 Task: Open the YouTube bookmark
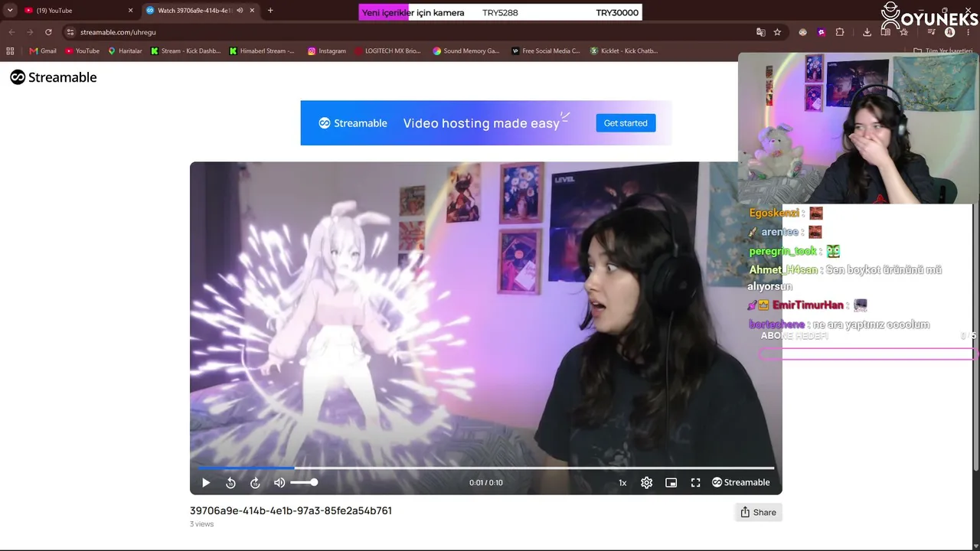coord(82,51)
